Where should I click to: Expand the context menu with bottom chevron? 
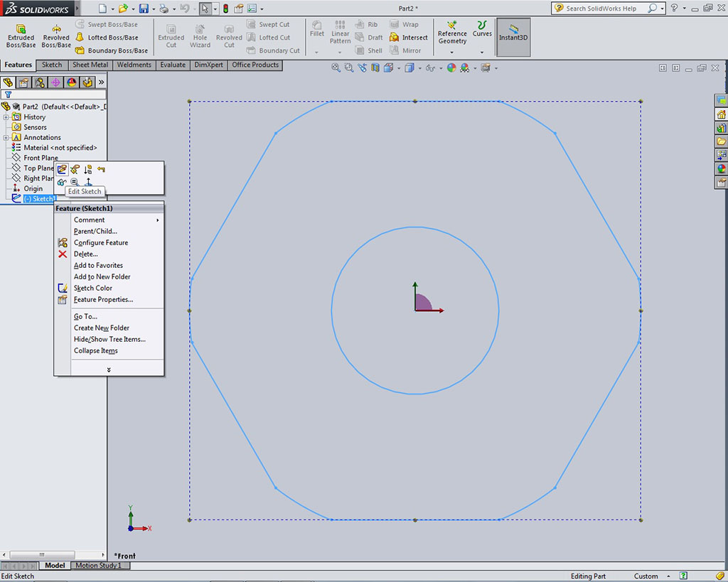pos(109,370)
